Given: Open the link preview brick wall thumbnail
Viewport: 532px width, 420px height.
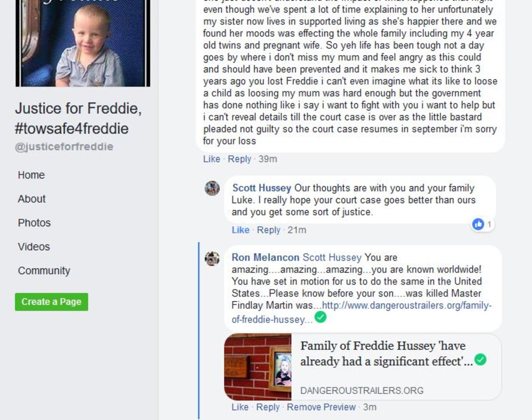Looking at the screenshot, I should pyautogui.click(x=257, y=367).
